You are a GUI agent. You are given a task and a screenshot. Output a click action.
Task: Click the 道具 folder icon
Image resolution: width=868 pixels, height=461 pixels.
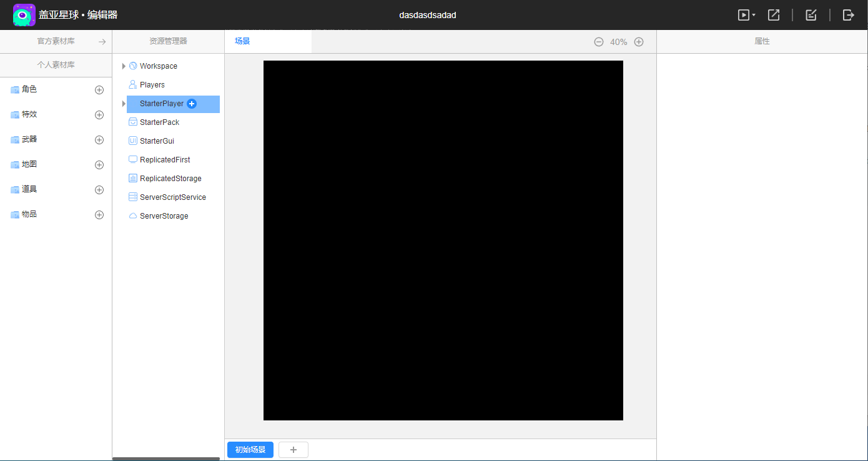(15, 190)
